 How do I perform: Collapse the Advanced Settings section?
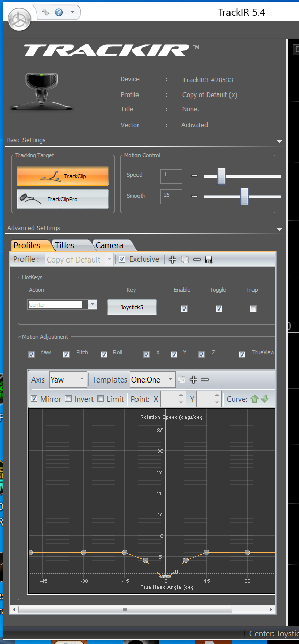[x=279, y=229]
